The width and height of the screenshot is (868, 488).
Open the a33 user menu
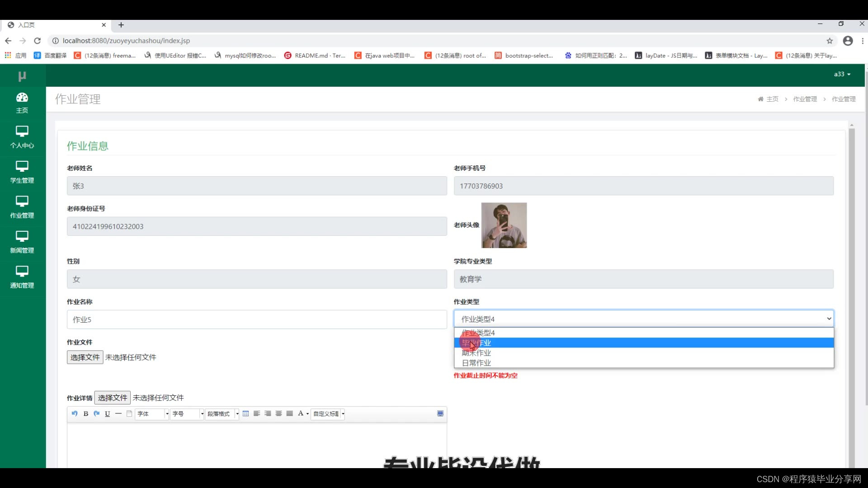842,74
